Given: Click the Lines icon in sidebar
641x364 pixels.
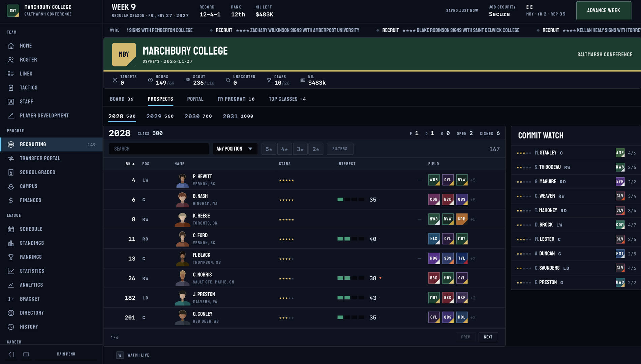Looking at the screenshot, I should point(11,73).
